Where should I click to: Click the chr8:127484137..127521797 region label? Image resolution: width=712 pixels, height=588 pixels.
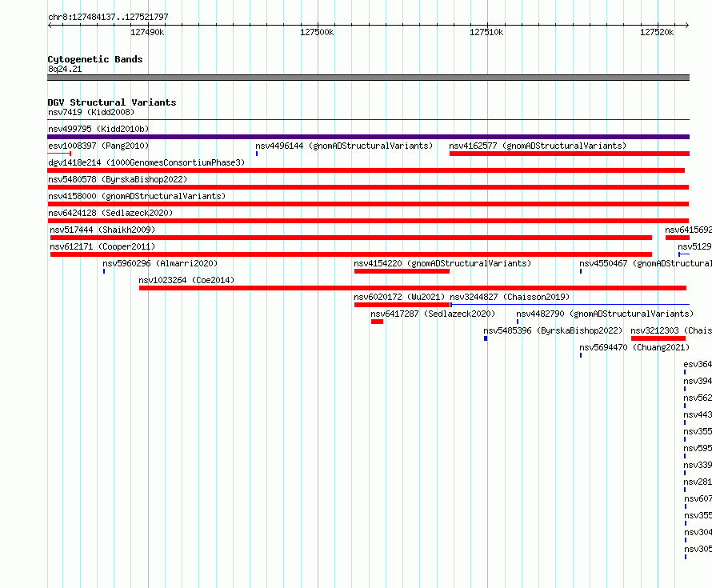[x=108, y=17]
